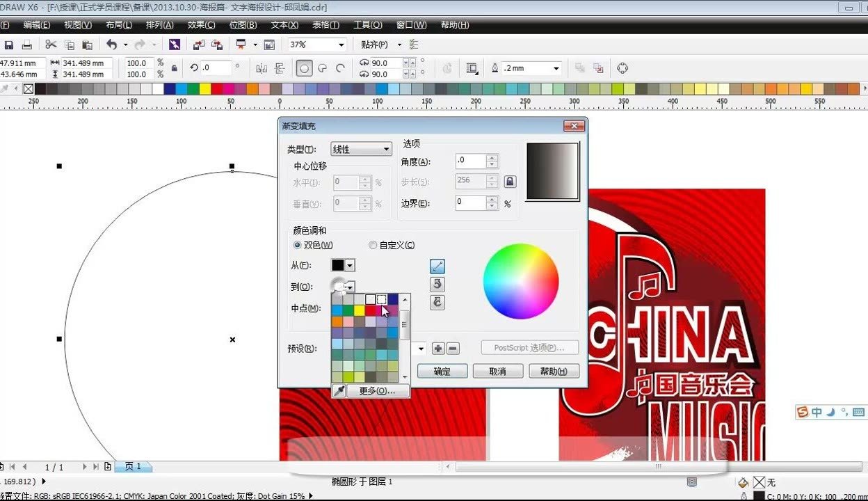Click the Wrap text icon

tap(472, 68)
